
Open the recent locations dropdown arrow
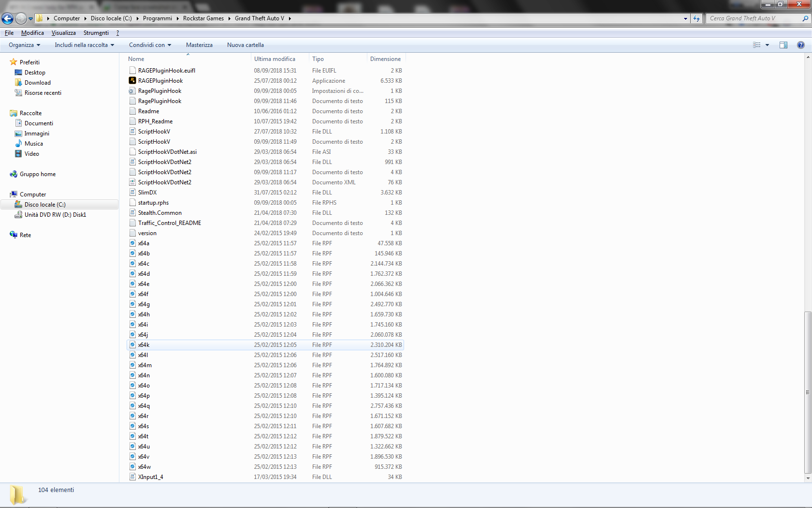31,19
